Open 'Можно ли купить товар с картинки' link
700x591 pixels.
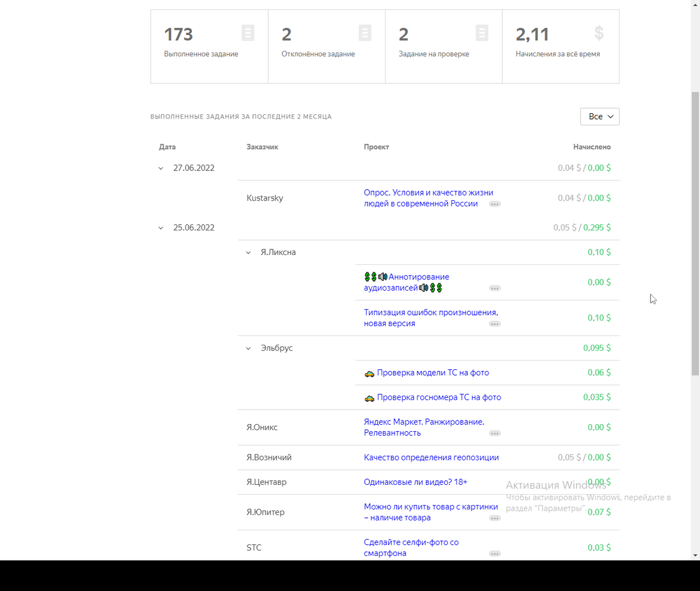pos(430,512)
